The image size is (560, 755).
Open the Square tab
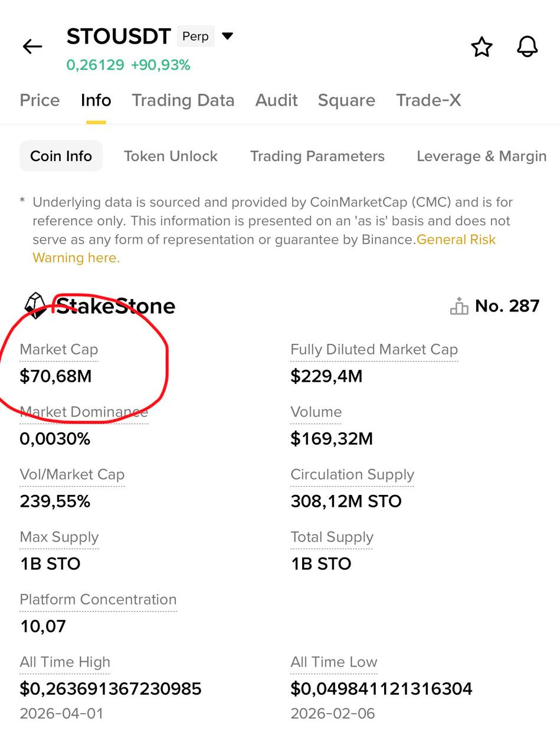pyautogui.click(x=346, y=100)
